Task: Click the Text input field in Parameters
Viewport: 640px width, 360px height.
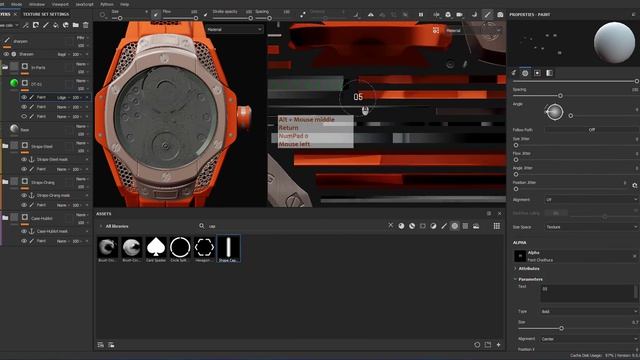Action: [x=589, y=293]
